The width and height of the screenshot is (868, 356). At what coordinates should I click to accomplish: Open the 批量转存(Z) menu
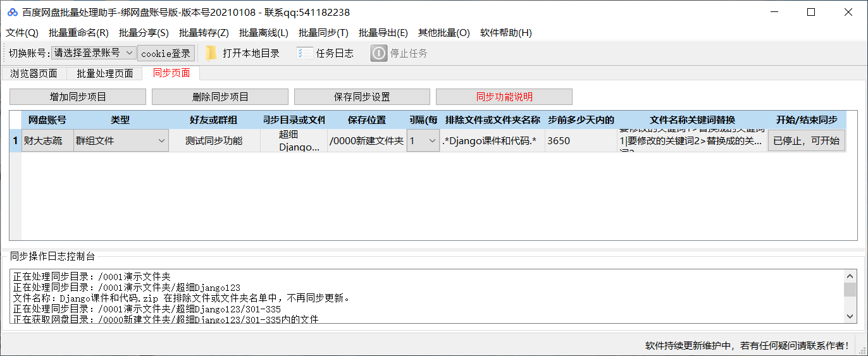coord(204,33)
